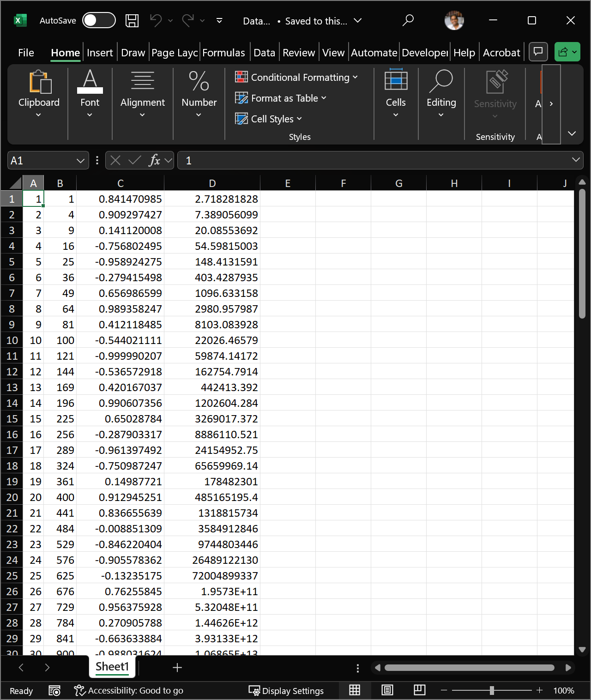
Task: Switch to Page Layout view icon
Action: click(387, 690)
